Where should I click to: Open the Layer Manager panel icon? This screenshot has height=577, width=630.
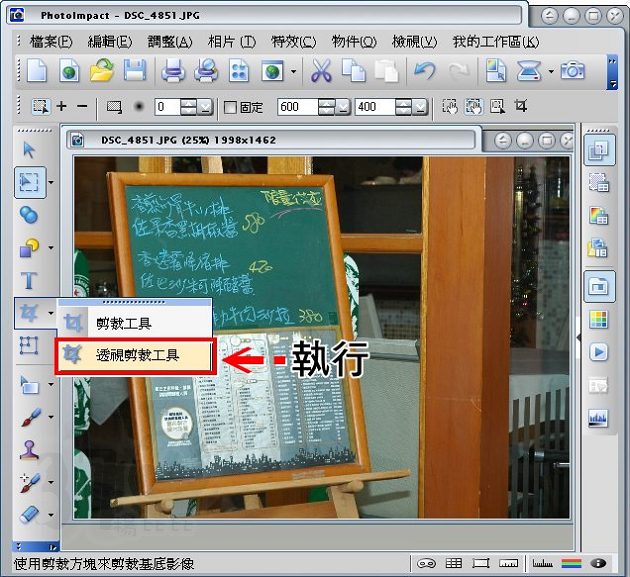point(599,150)
